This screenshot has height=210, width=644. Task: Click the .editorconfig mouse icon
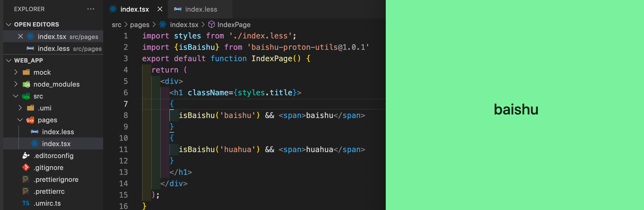(26, 156)
